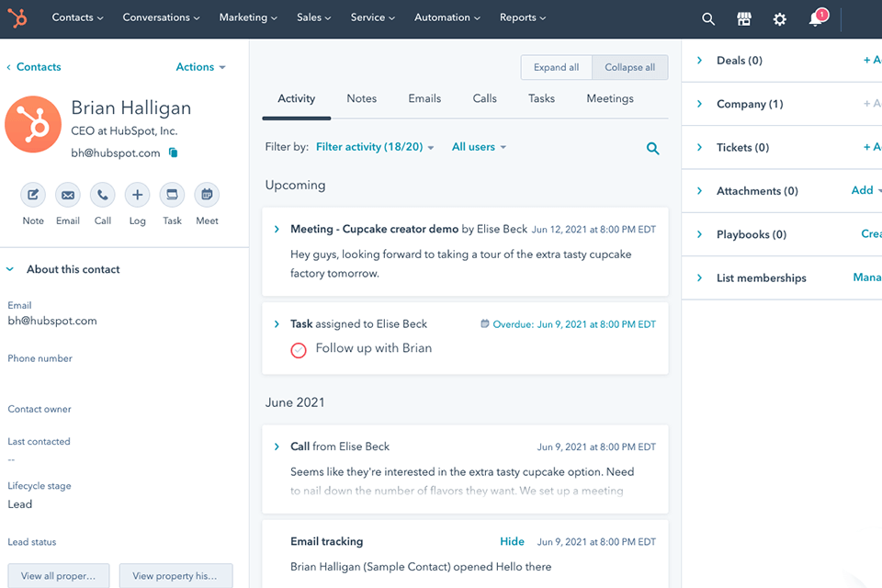The height and width of the screenshot is (588, 882).
Task: Open the Conversations menu
Action: pos(161,17)
